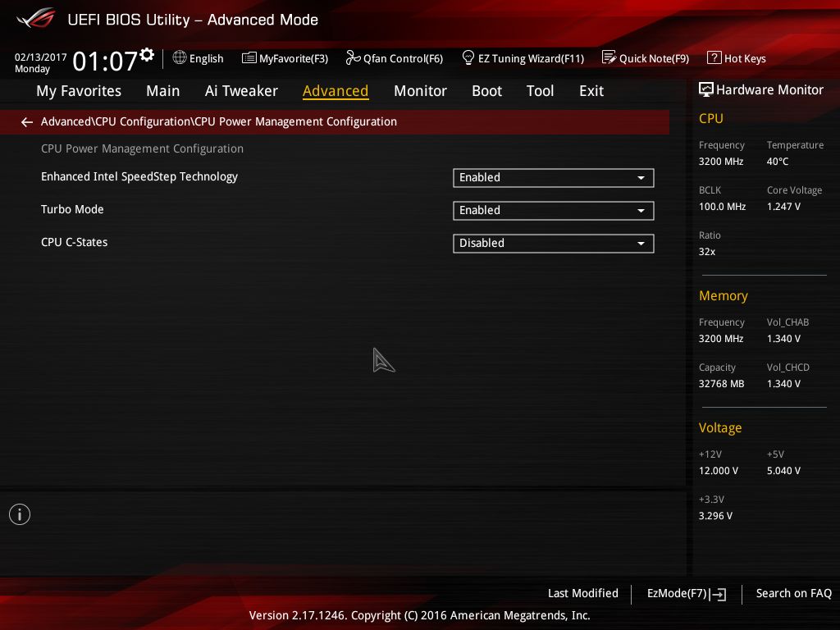Switch to EzMode(F7)

687,594
